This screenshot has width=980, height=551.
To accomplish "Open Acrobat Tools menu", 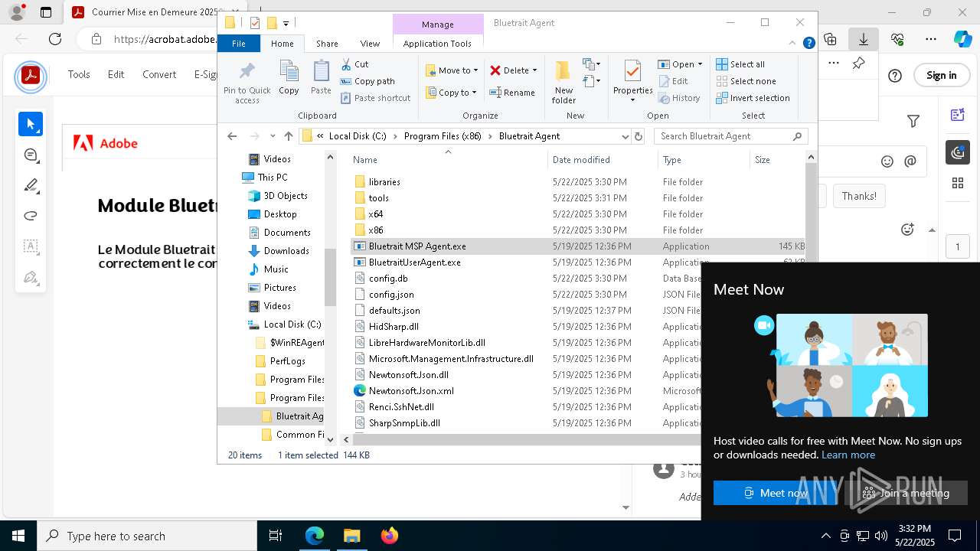I will point(79,74).
